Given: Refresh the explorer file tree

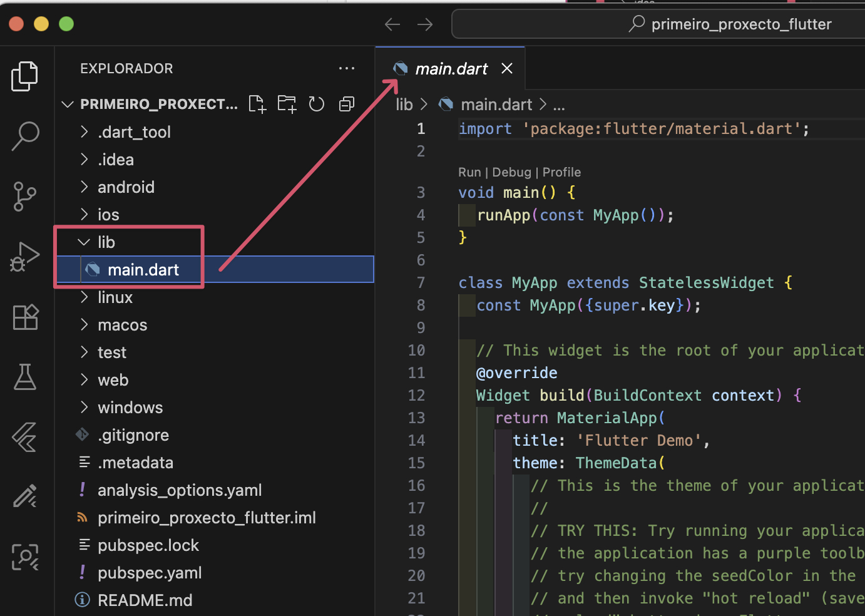Looking at the screenshot, I should pyautogui.click(x=317, y=104).
